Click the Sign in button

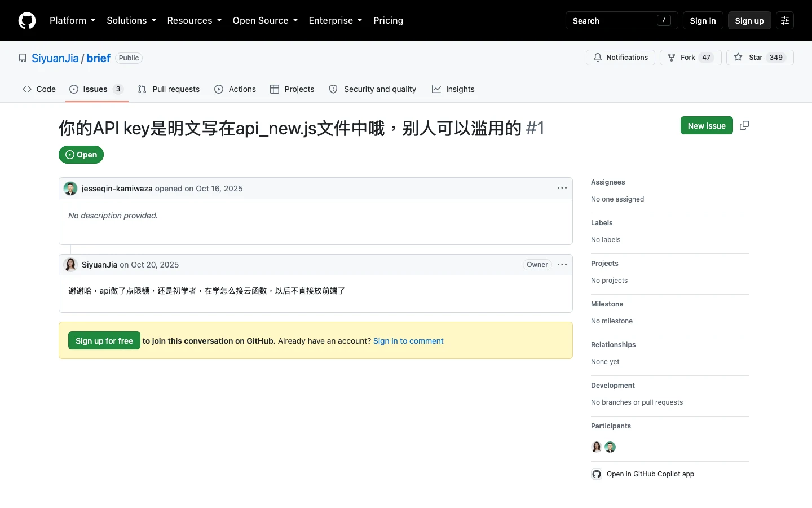tap(703, 20)
